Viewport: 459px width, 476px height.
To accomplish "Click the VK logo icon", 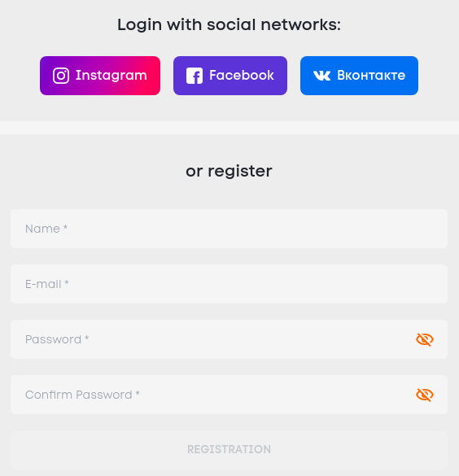I will (x=321, y=76).
